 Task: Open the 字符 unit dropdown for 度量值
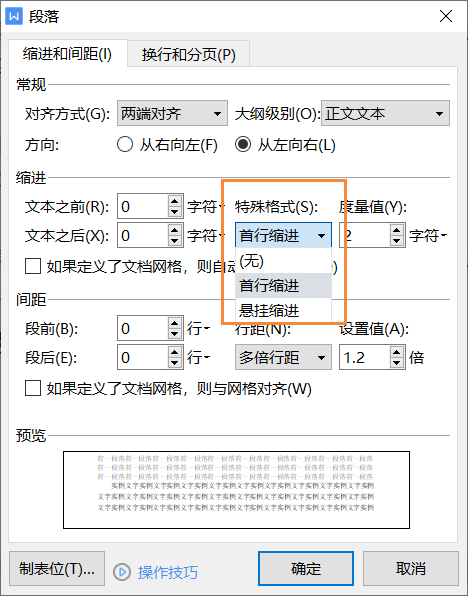(x=428, y=236)
